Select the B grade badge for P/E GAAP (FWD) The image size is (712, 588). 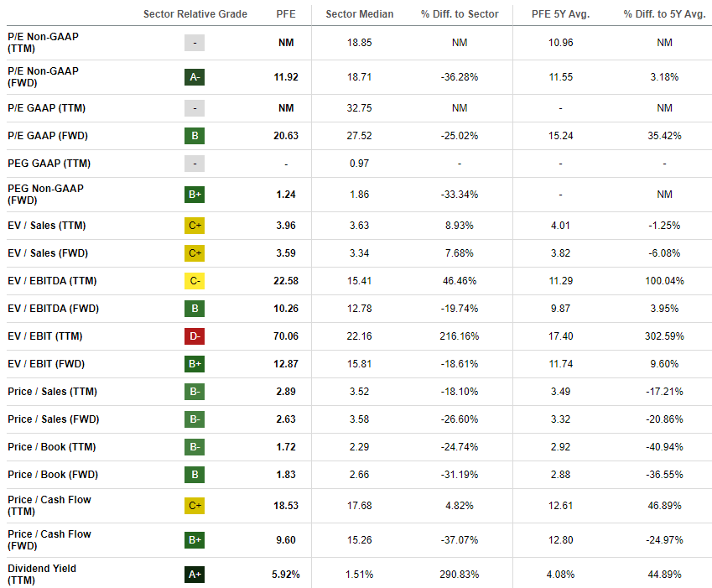[x=195, y=136]
